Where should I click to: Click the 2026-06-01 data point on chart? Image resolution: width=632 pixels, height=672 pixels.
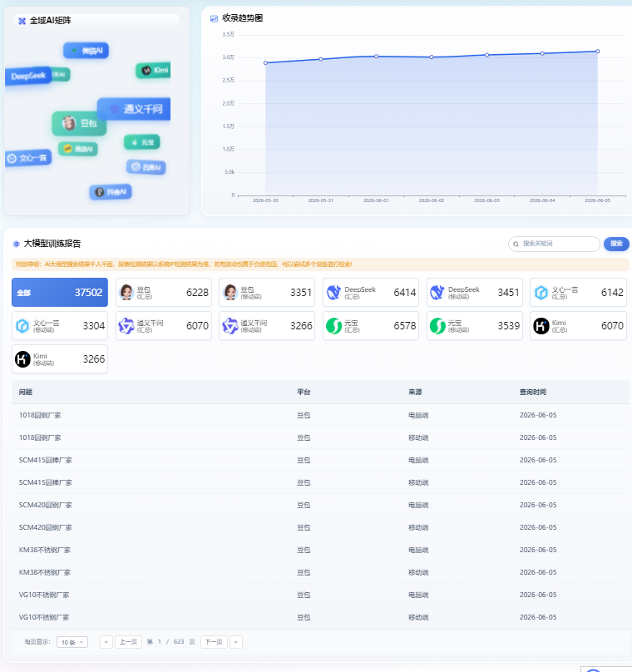point(376,57)
